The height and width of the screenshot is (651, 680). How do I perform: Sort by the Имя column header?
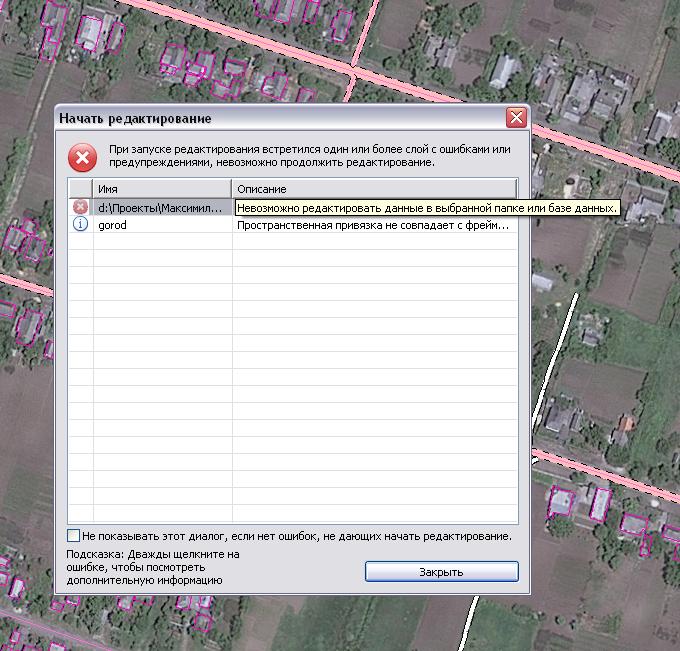click(162, 189)
